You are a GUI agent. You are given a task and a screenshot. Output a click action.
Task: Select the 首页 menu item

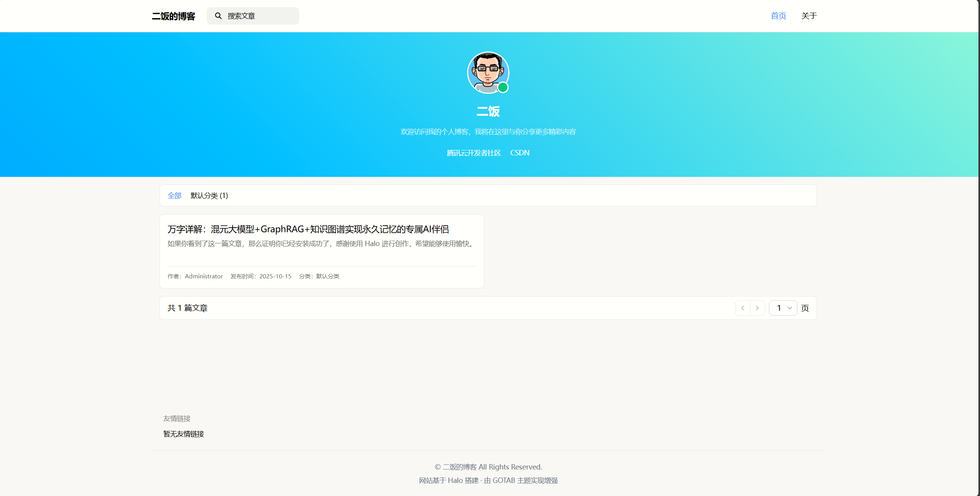(778, 16)
